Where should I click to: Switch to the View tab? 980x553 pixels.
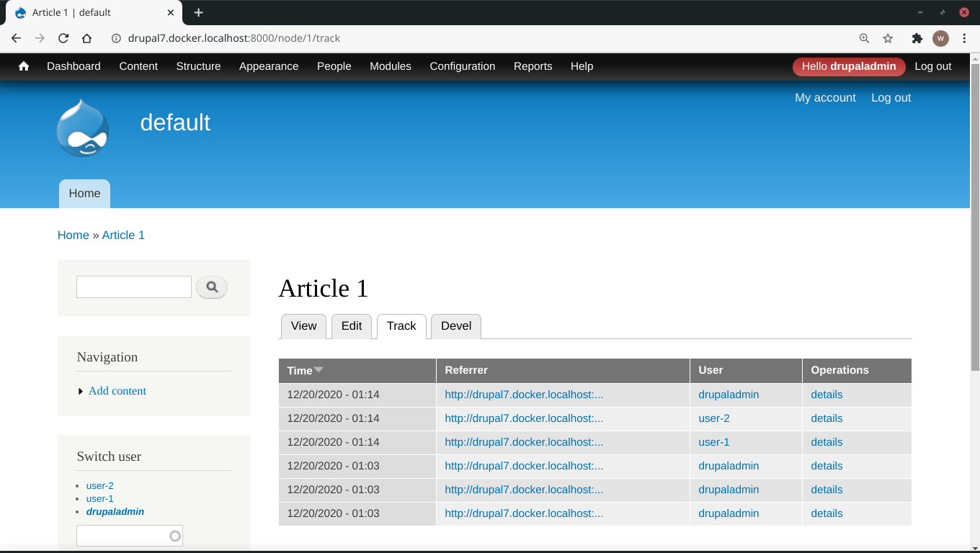coord(303,326)
